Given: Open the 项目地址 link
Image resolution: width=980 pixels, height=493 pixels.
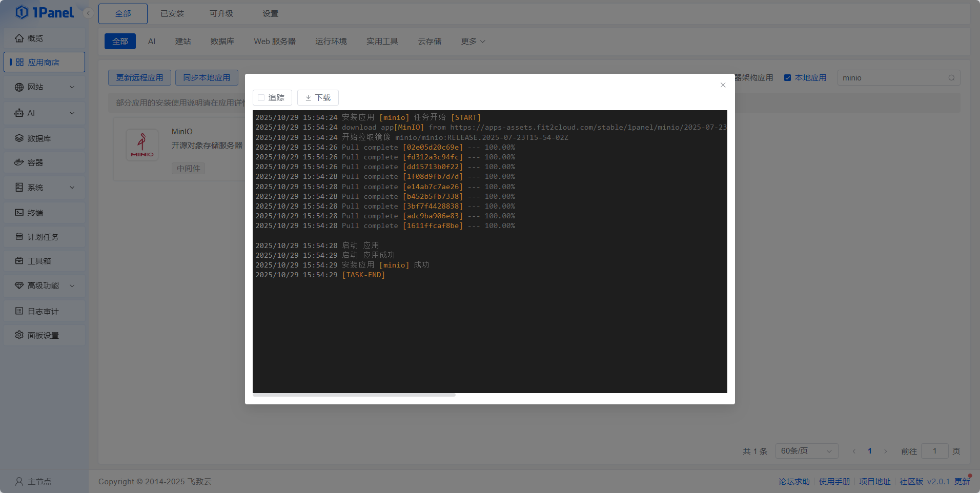Looking at the screenshot, I should pos(875,482).
